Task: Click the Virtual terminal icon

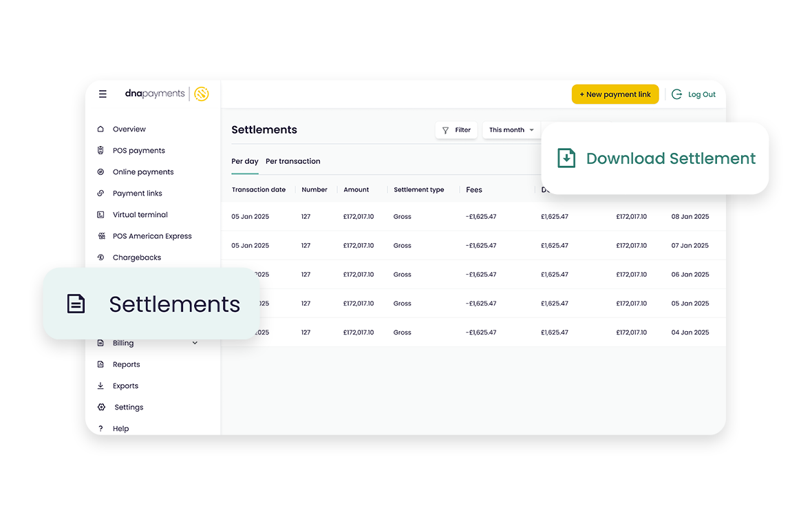Action: coord(100,215)
